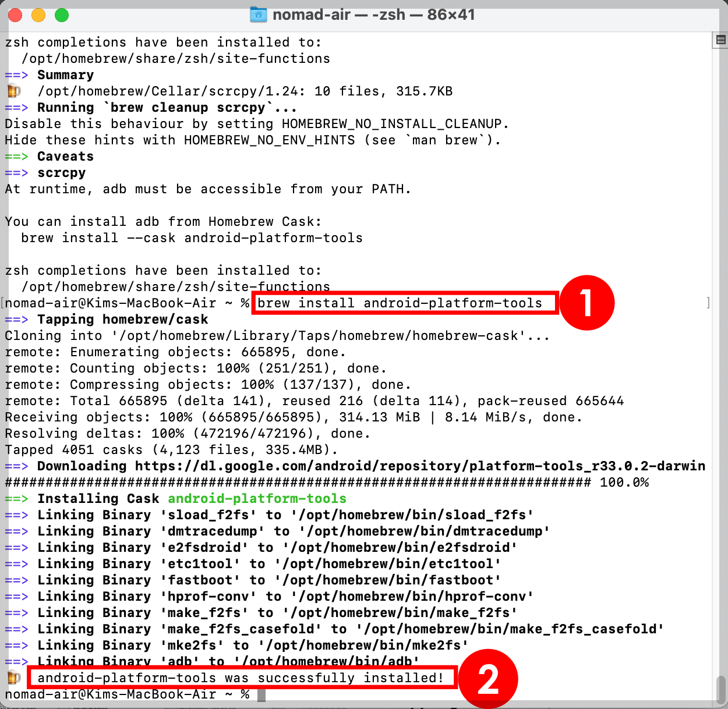Click 'Hide these hints with HOMEBREW_NO_ENV_HINTS' line
728x709 pixels.
(x=253, y=140)
